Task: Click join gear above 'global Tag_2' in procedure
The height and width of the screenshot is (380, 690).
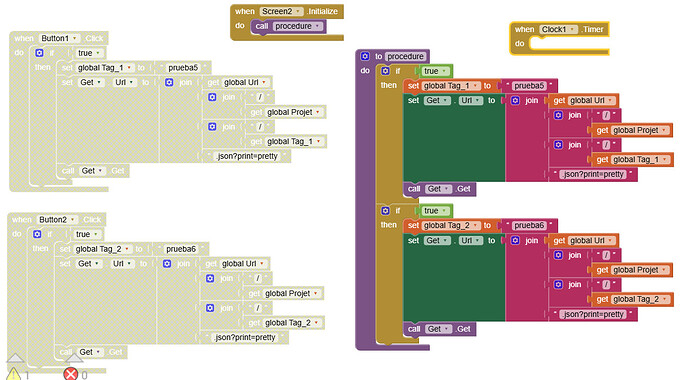Action: [x=558, y=285]
